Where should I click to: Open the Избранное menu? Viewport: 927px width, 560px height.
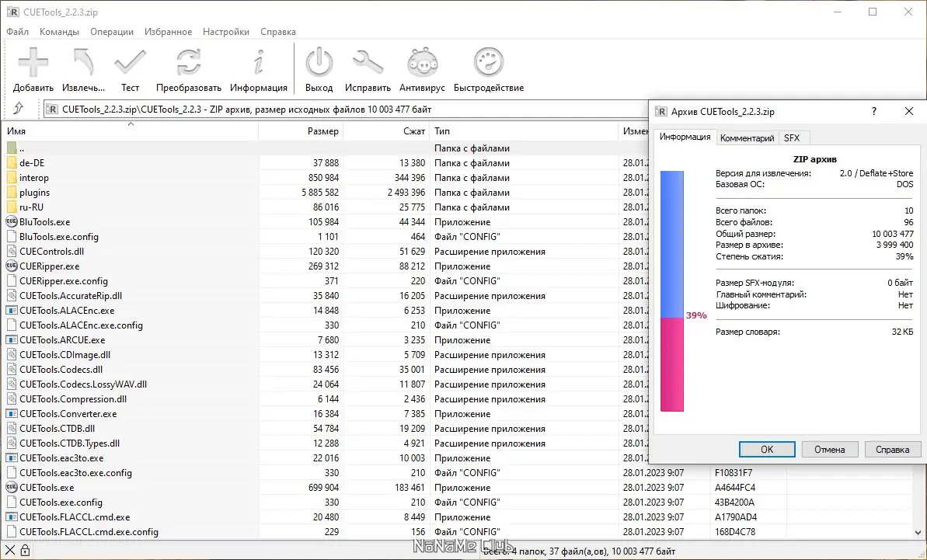[x=168, y=32]
